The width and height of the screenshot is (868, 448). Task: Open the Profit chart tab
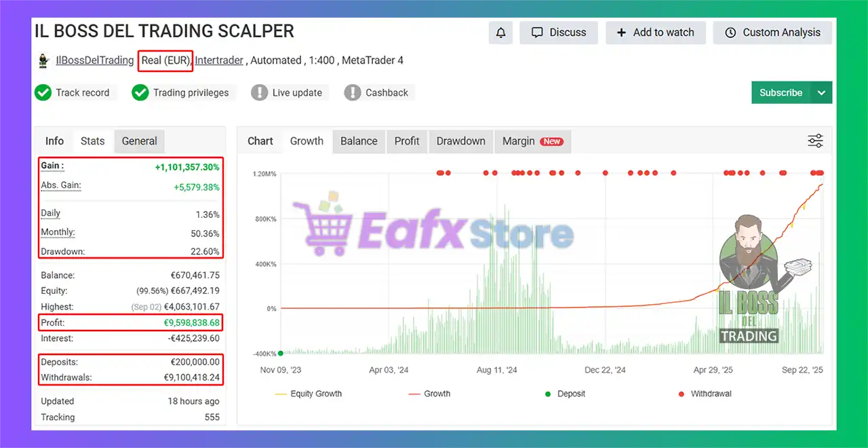(407, 141)
